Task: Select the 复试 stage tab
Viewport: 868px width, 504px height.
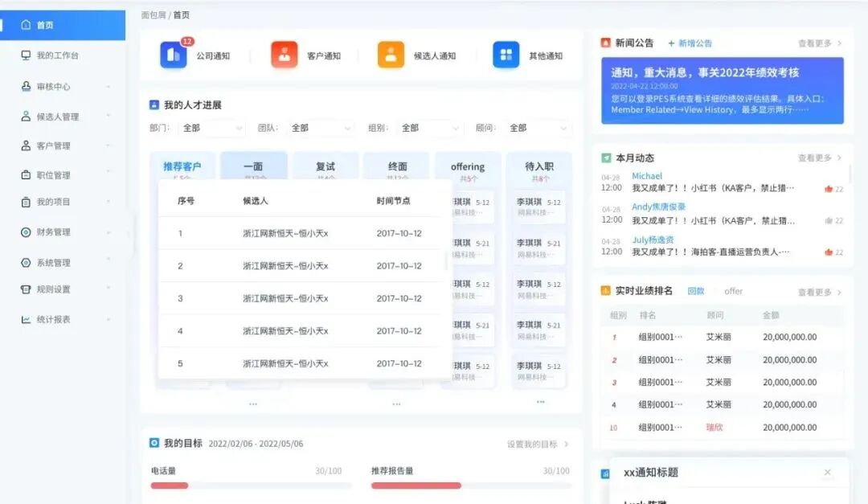Action: coord(325,166)
